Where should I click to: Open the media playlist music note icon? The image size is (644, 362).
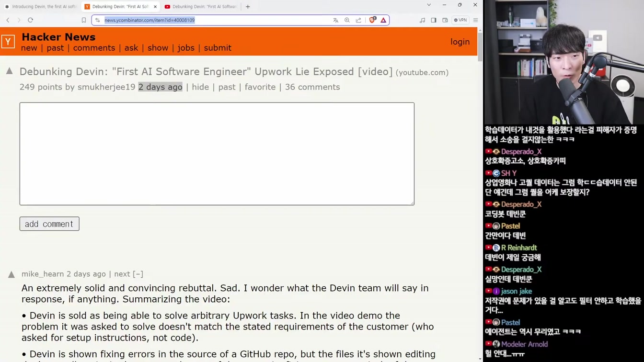point(422,20)
